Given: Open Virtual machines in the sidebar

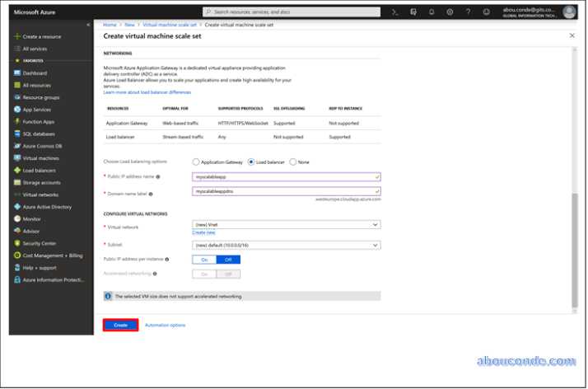Looking at the screenshot, I should click(x=40, y=157).
